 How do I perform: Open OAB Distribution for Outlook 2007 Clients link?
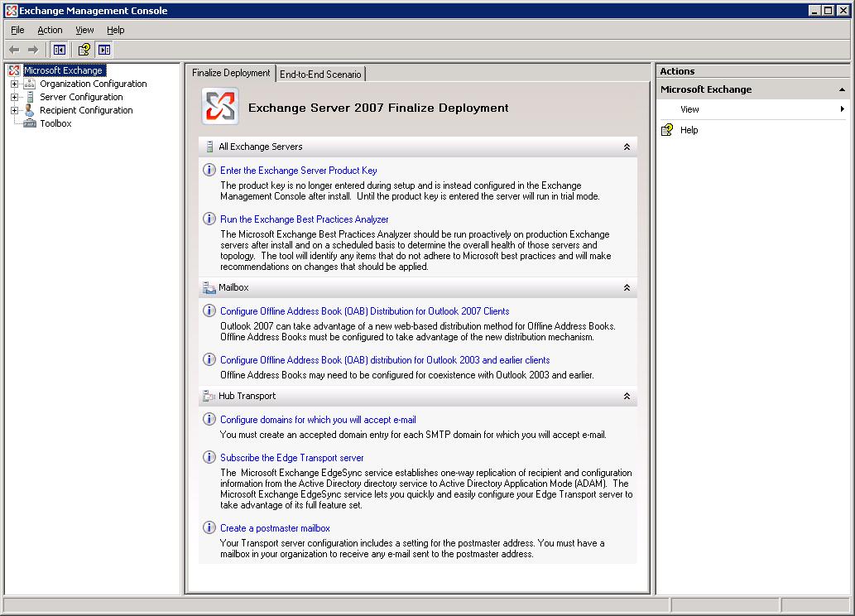pos(365,311)
